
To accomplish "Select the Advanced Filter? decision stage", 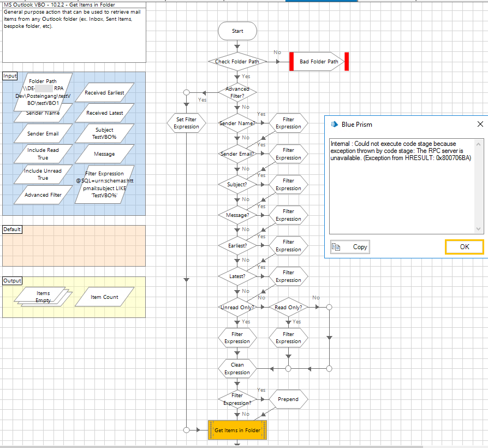I will [x=237, y=92].
